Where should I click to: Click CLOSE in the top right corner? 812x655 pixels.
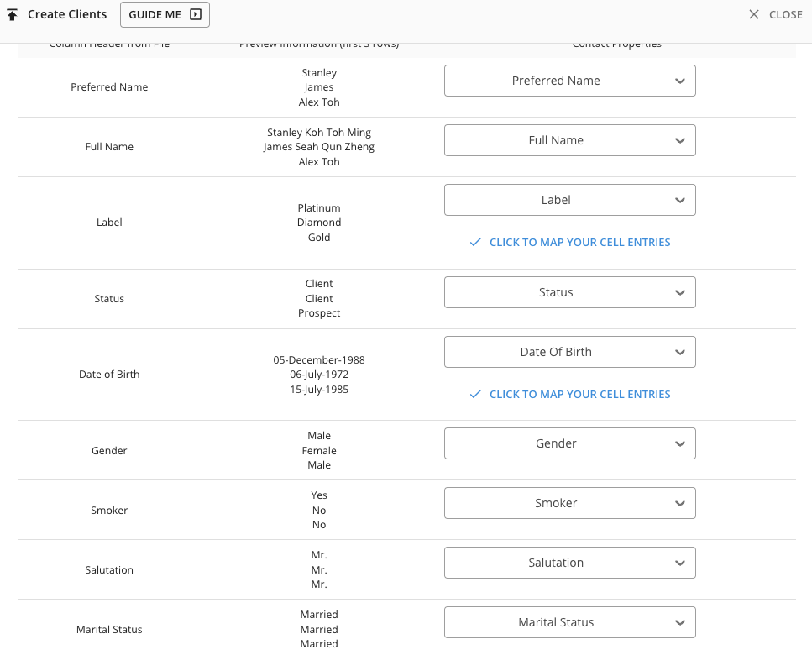784,13
